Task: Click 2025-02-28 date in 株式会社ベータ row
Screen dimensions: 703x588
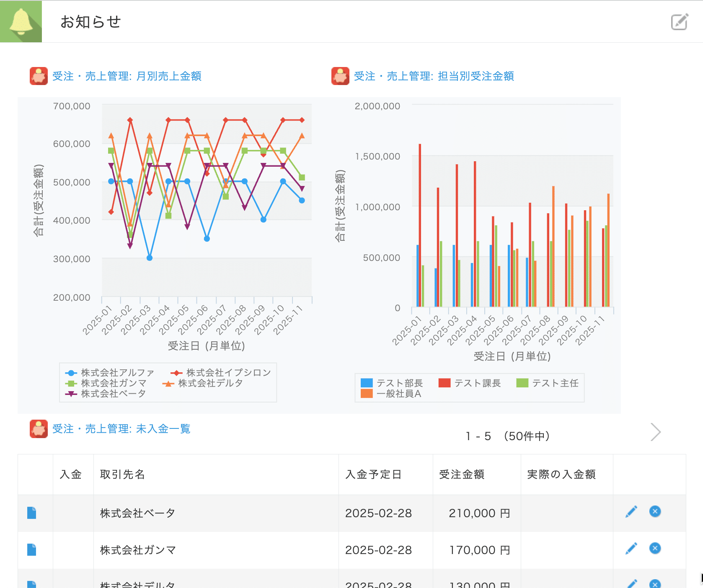Action: click(x=378, y=513)
